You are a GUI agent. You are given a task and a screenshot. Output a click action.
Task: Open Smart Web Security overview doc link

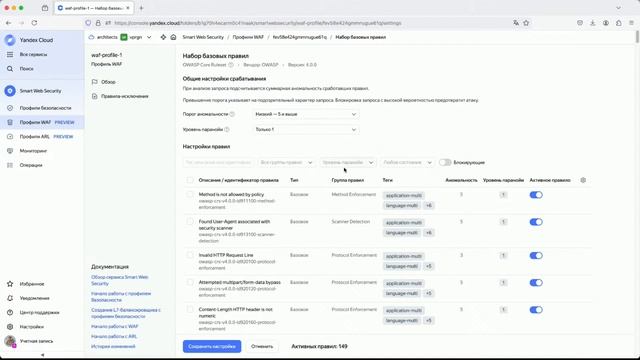click(x=120, y=280)
